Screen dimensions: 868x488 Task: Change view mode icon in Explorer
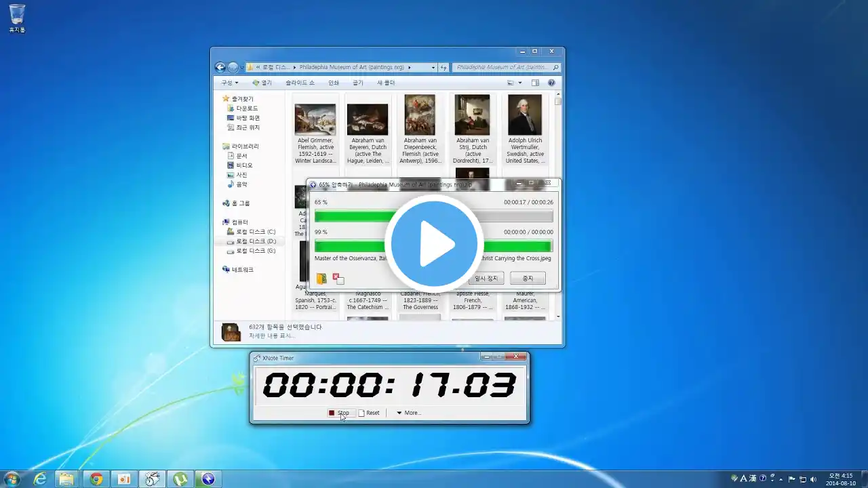tap(511, 83)
